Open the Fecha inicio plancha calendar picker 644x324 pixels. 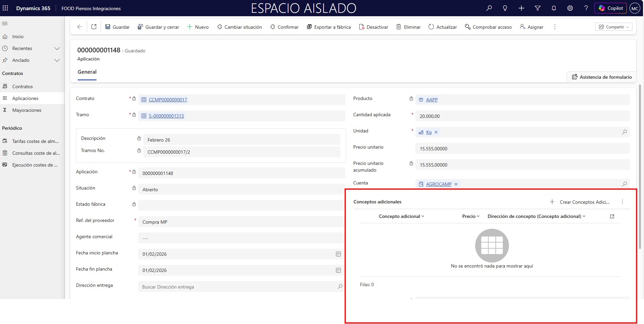pos(338,254)
